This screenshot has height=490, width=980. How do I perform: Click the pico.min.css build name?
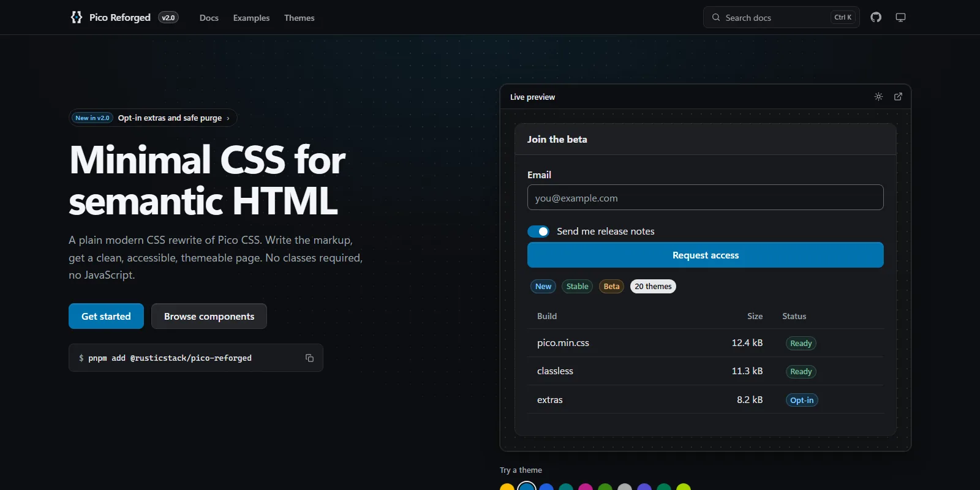click(x=563, y=343)
